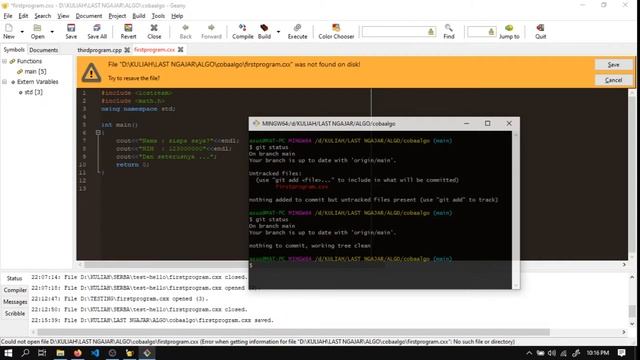This screenshot has width=640, height=360.
Task: Toggle the code fold marker at line 6
Action: 98,132
